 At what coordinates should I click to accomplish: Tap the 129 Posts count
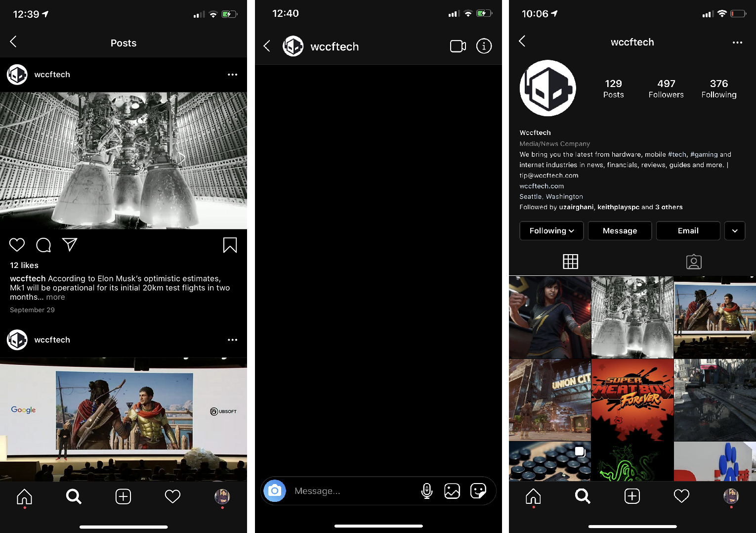coord(613,89)
